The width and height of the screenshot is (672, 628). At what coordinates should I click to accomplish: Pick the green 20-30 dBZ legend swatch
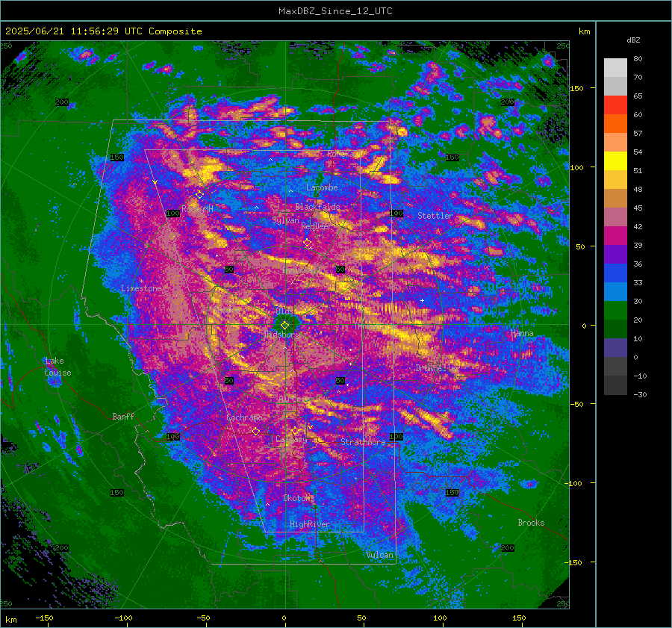[615, 311]
